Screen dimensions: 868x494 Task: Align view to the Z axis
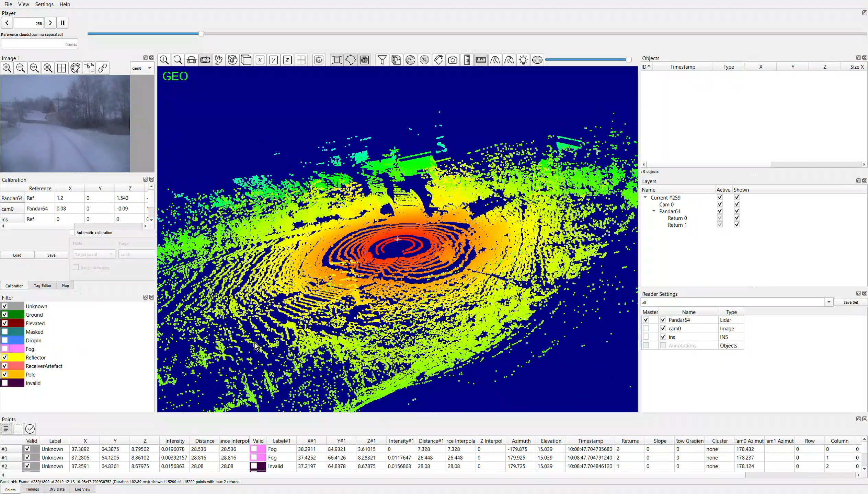[287, 60]
